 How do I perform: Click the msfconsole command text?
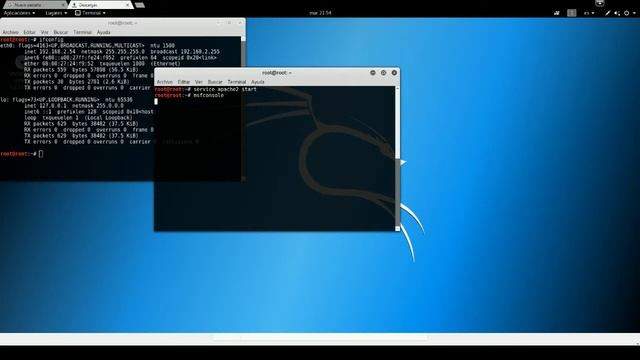209,95
